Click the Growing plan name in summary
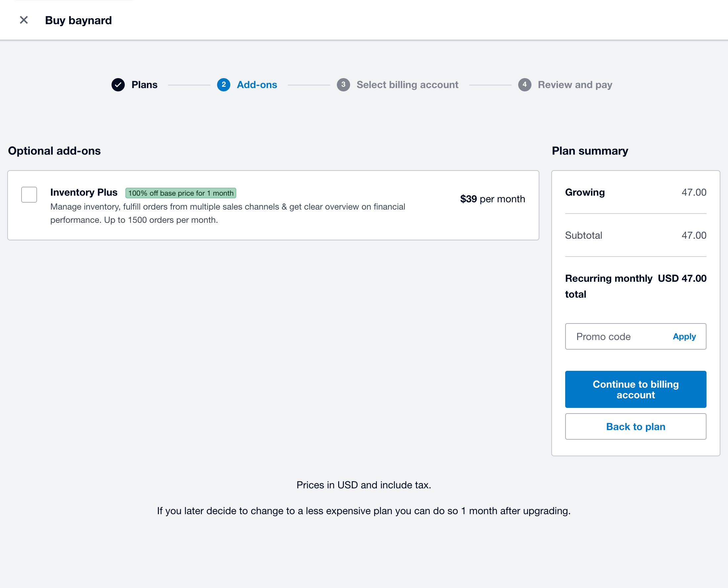Screen dimensions: 728x588 click(x=584, y=192)
